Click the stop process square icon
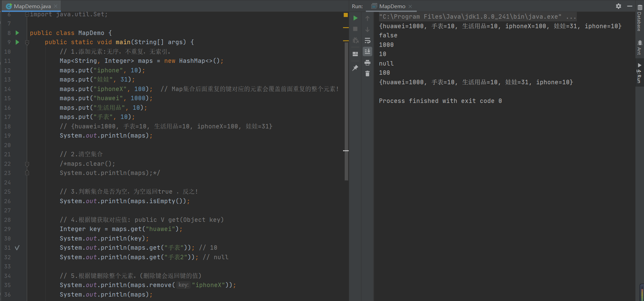The width and height of the screenshot is (644, 301). [x=355, y=29]
